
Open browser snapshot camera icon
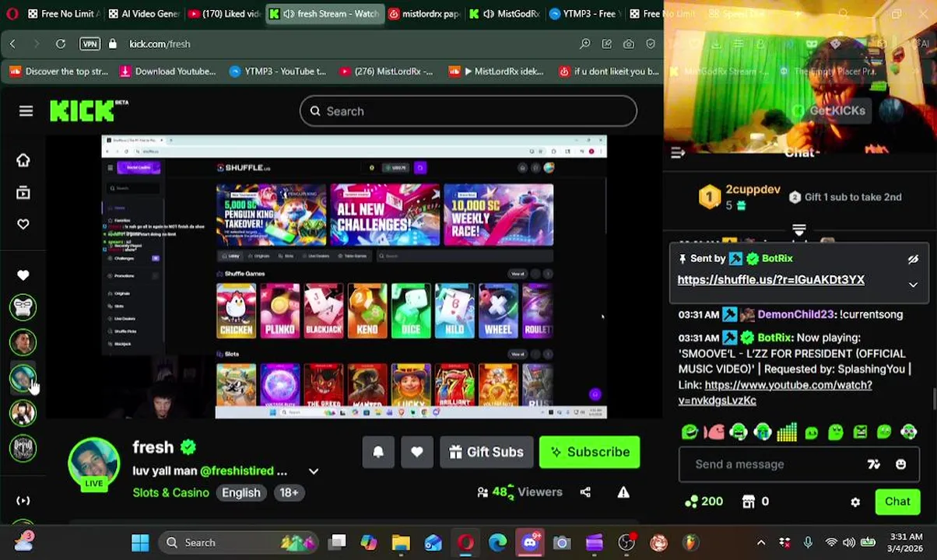pyautogui.click(x=628, y=44)
